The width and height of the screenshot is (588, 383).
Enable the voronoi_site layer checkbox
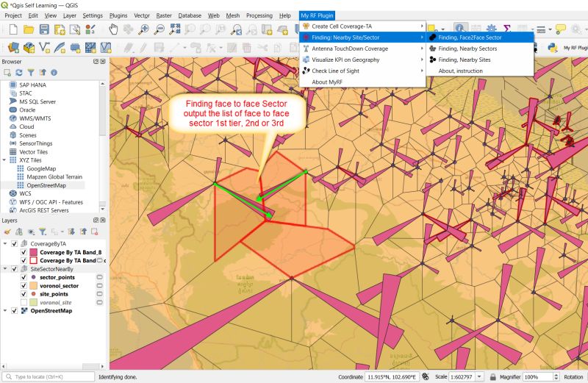click(x=24, y=302)
